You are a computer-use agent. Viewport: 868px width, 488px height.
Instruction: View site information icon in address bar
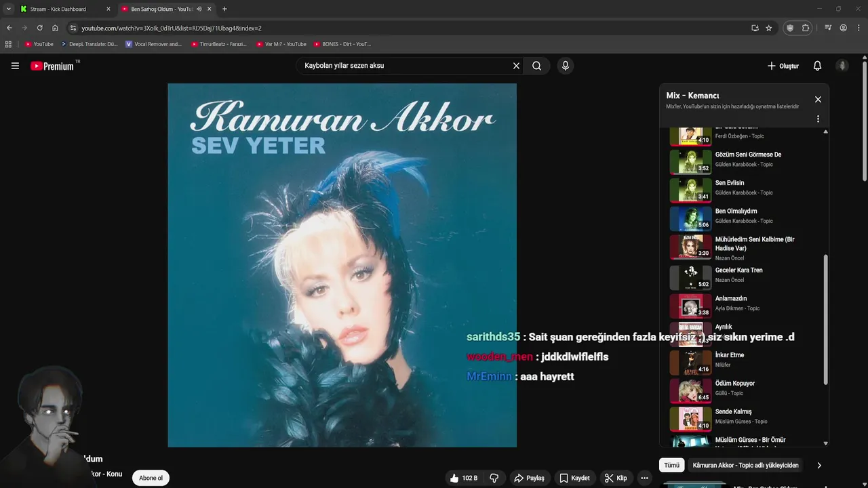[x=73, y=28]
